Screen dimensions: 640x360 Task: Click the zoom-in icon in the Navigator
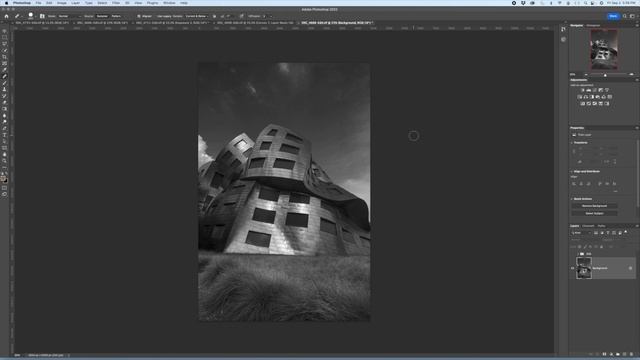pyautogui.click(x=631, y=75)
